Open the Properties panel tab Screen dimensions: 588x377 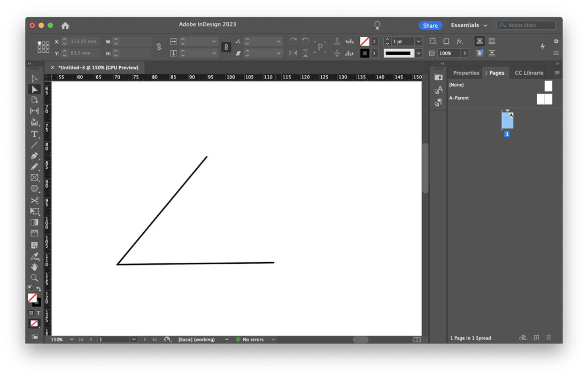pos(466,73)
